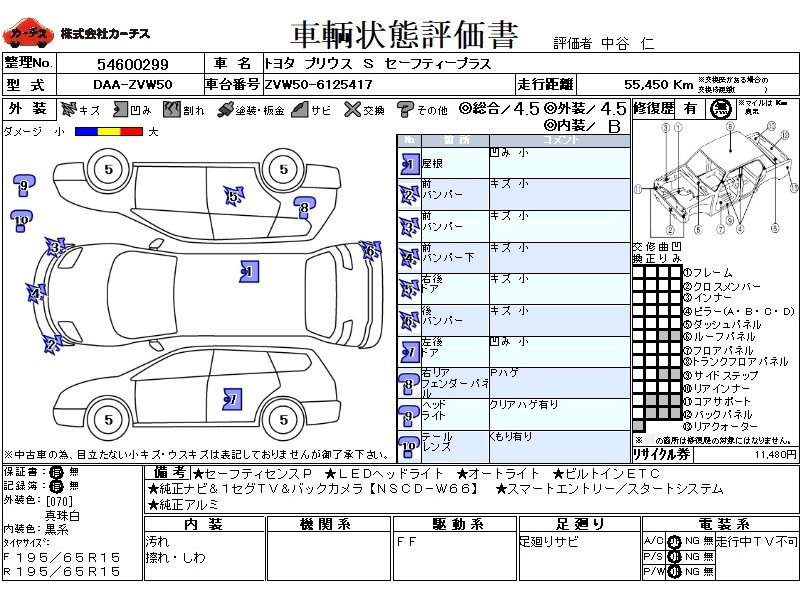Click the カーチス company logo

point(27,34)
